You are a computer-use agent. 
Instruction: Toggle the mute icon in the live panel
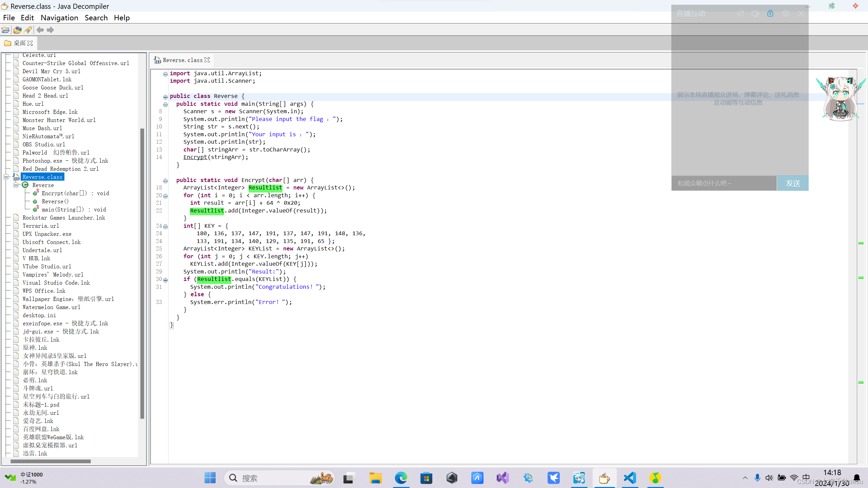(x=755, y=14)
